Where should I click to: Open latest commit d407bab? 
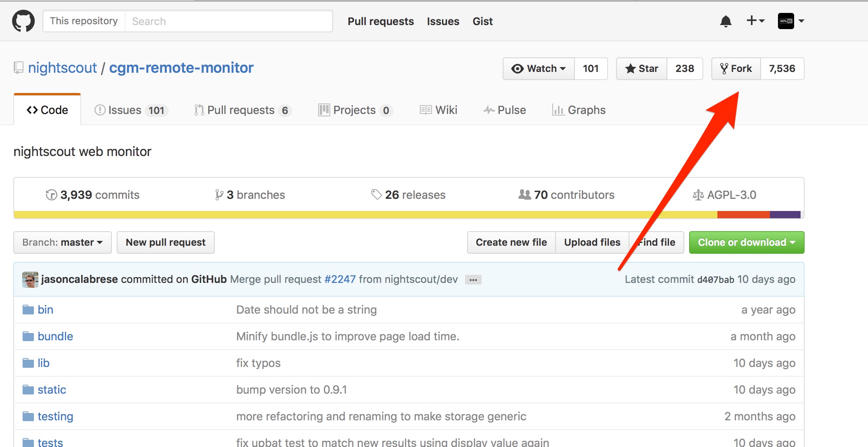[715, 280]
